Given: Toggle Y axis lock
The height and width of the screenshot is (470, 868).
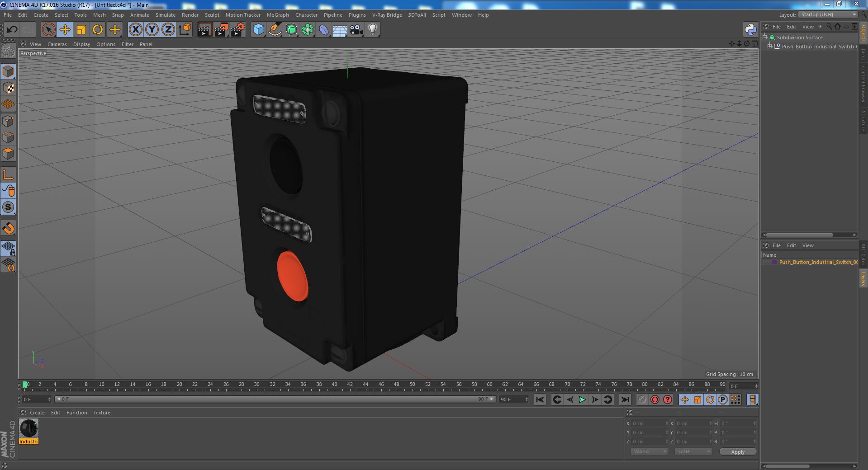Looking at the screenshot, I should [x=152, y=30].
